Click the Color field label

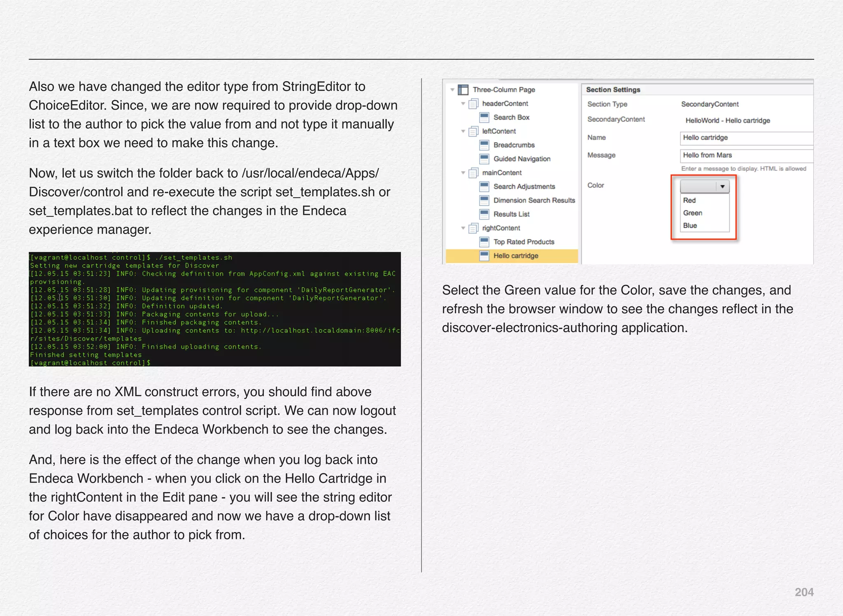(x=596, y=185)
